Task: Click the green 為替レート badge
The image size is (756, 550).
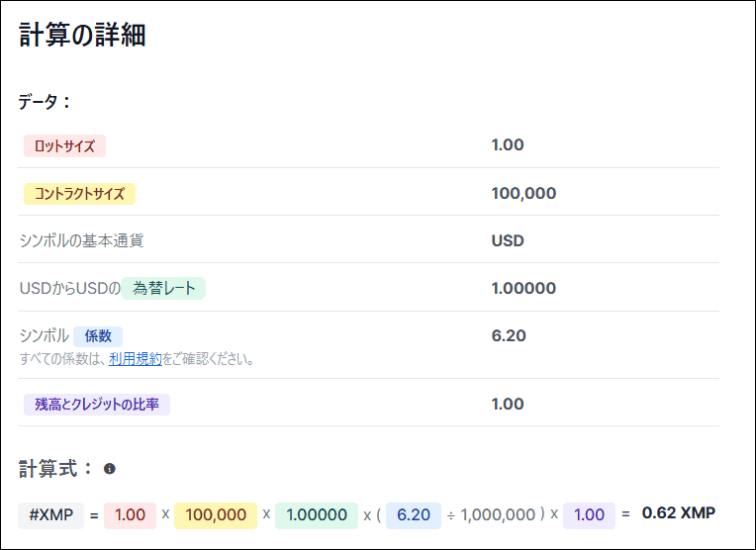Action: click(163, 289)
